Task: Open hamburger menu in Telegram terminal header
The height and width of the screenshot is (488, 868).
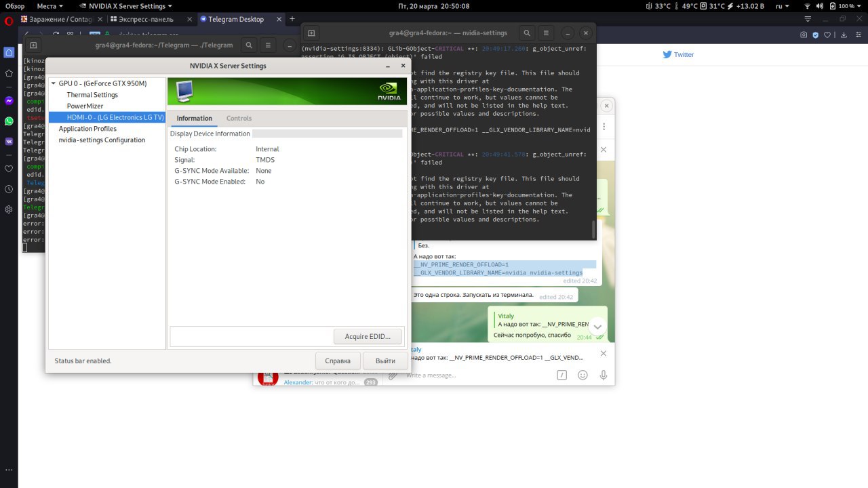Action: 268,45
